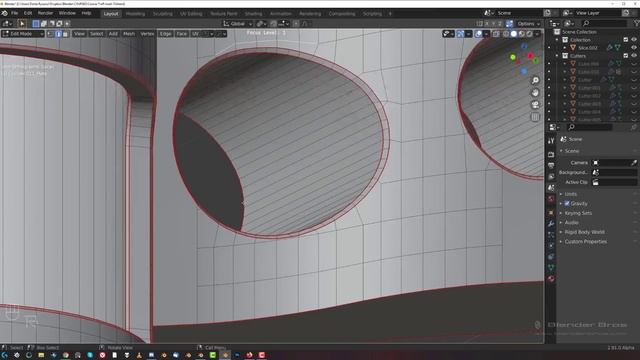Open the Face menu
640x360 pixels.
click(182, 34)
